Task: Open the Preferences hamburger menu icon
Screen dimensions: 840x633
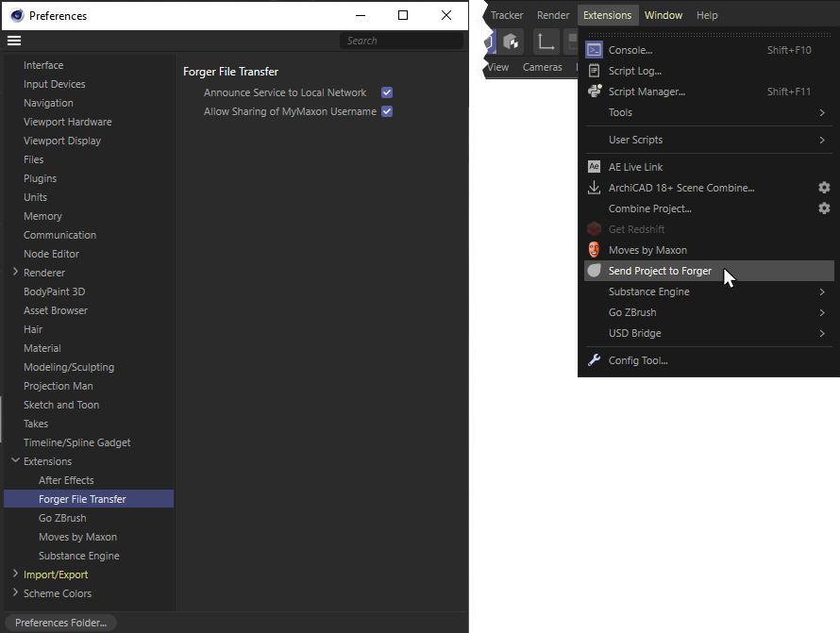Action: pos(14,41)
